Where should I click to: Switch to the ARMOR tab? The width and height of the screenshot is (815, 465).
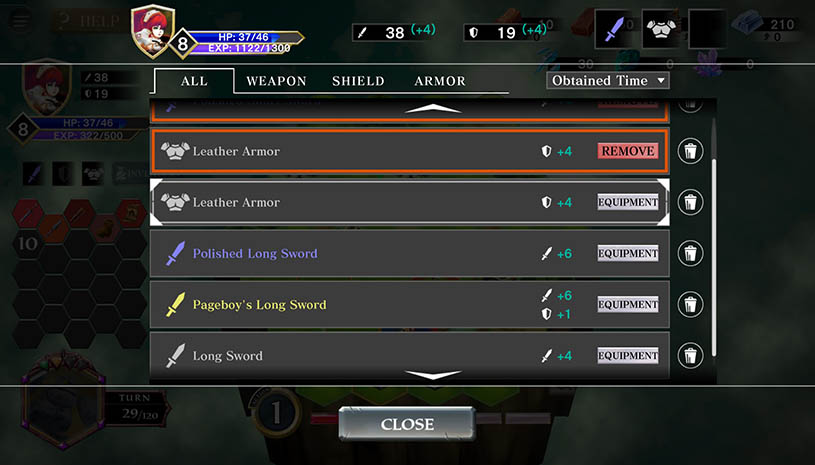click(x=440, y=81)
